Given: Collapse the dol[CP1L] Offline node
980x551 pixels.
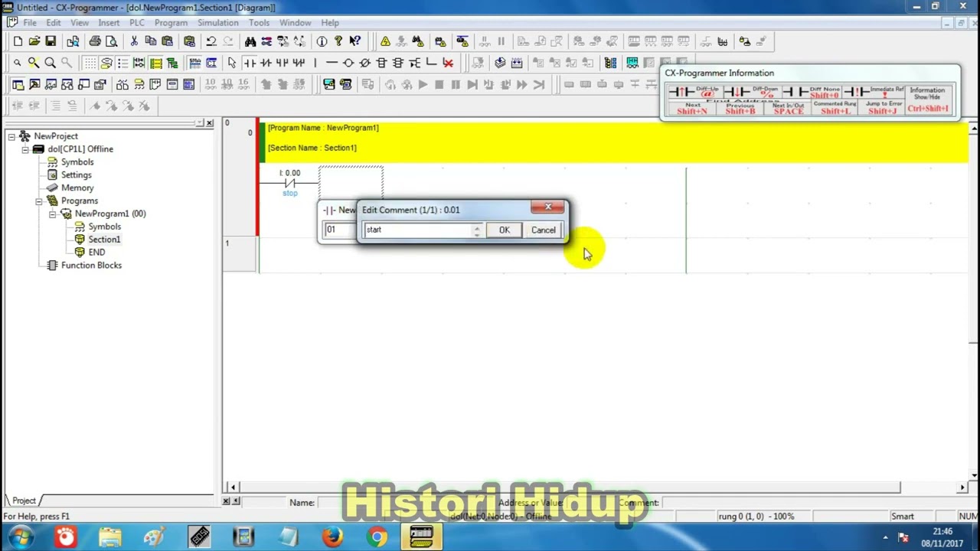Looking at the screenshot, I should 25,149.
